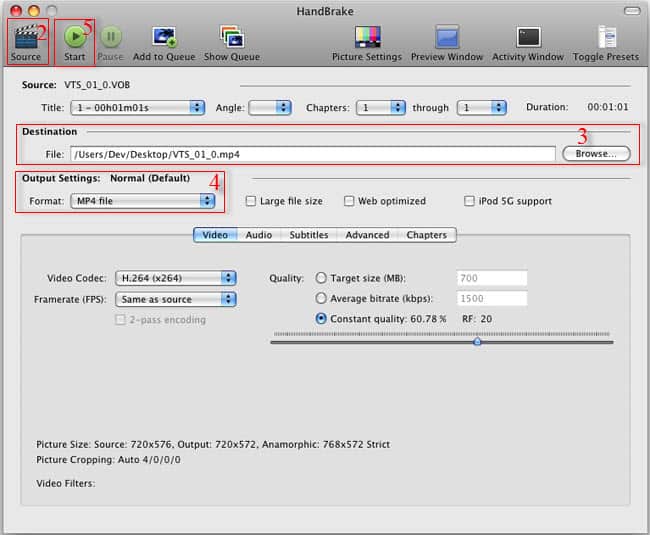Open Framerate Same as source dropdown
The image size is (650, 535).
click(x=176, y=299)
